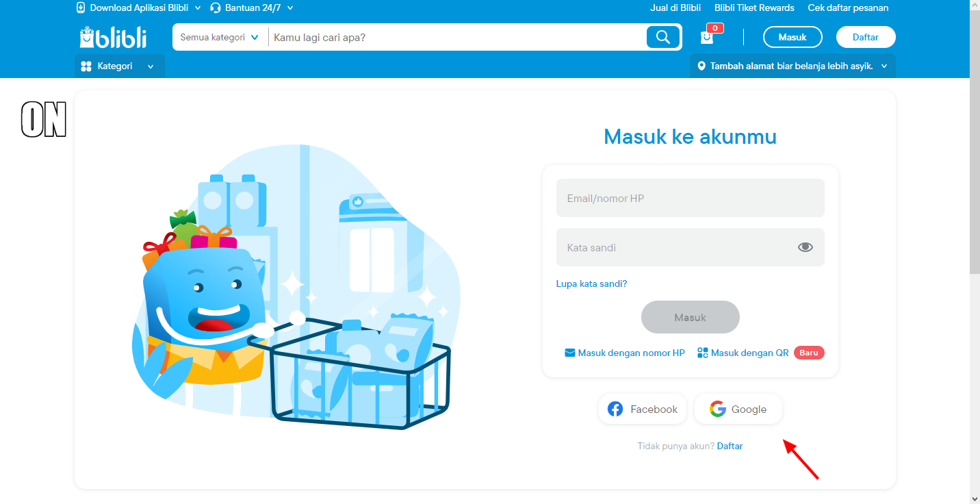This screenshot has width=980, height=504.
Task: Click the location pin icon
Action: (701, 66)
